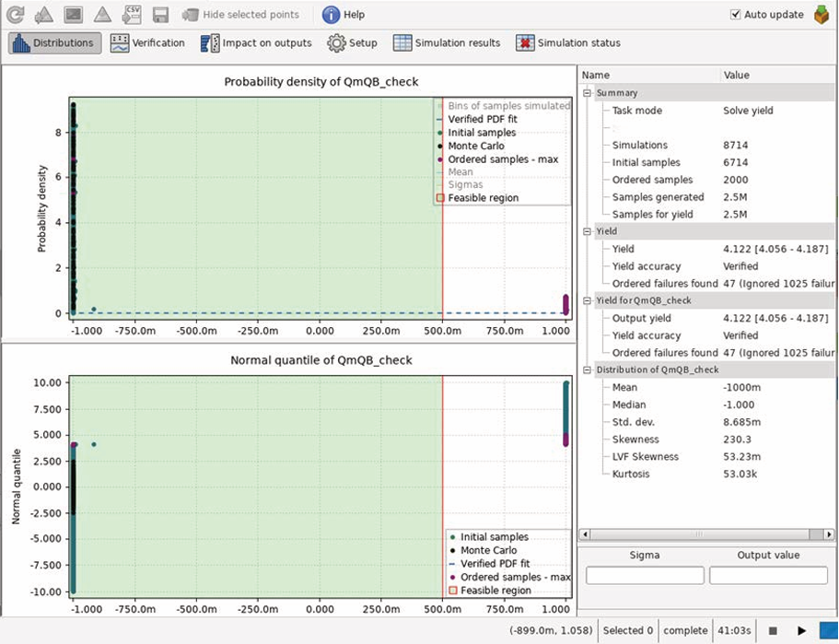Click the blue square icon in the status bar

[x=827, y=630]
